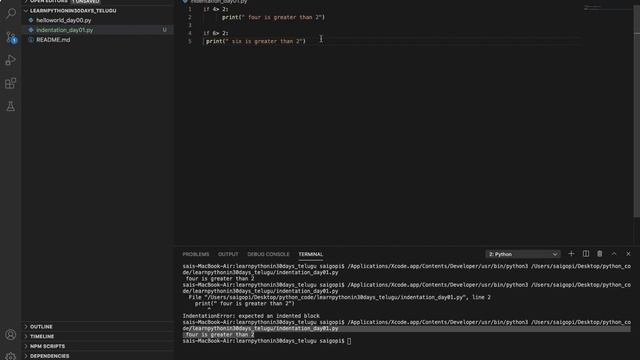Open the Testing flask icon
The image size is (640, 360).
tap(11, 107)
